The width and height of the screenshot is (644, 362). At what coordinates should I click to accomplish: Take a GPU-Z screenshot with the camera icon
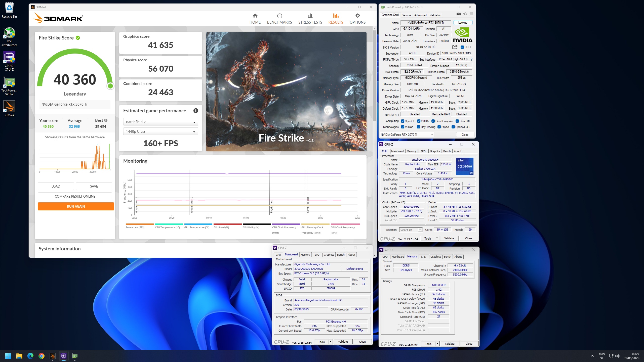point(459,14)
